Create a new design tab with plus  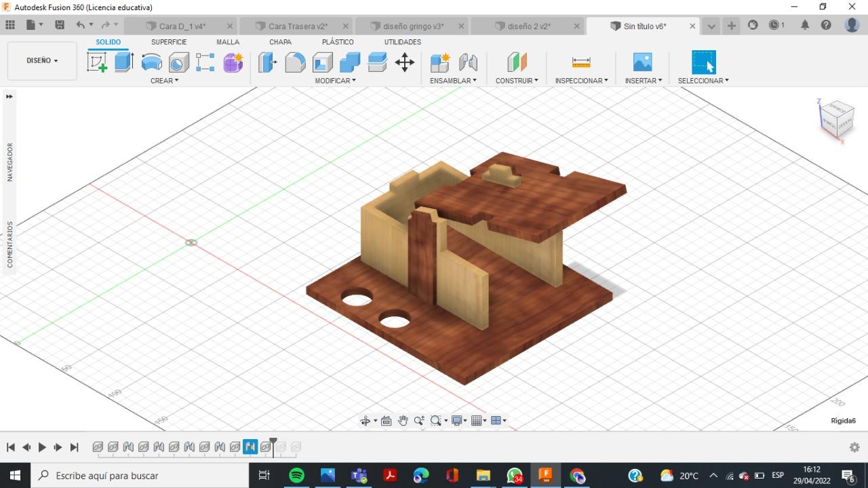tap(732, 26)
